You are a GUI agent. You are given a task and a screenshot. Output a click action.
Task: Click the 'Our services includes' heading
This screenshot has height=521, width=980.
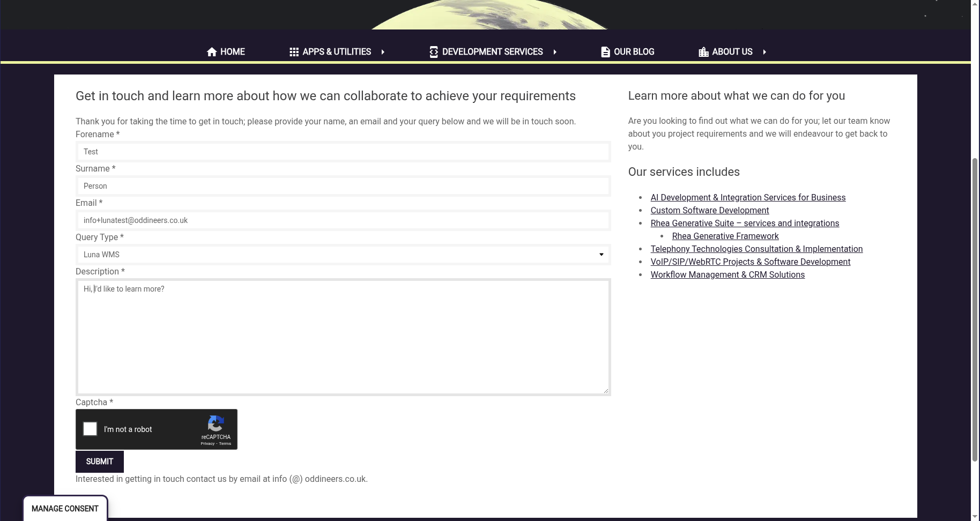coord(684,172)
